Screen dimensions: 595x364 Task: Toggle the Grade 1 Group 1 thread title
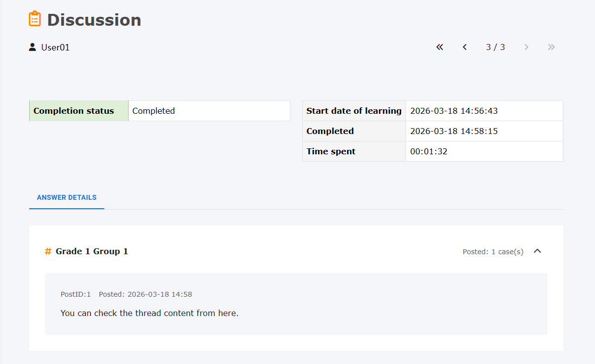pos(92,251)
